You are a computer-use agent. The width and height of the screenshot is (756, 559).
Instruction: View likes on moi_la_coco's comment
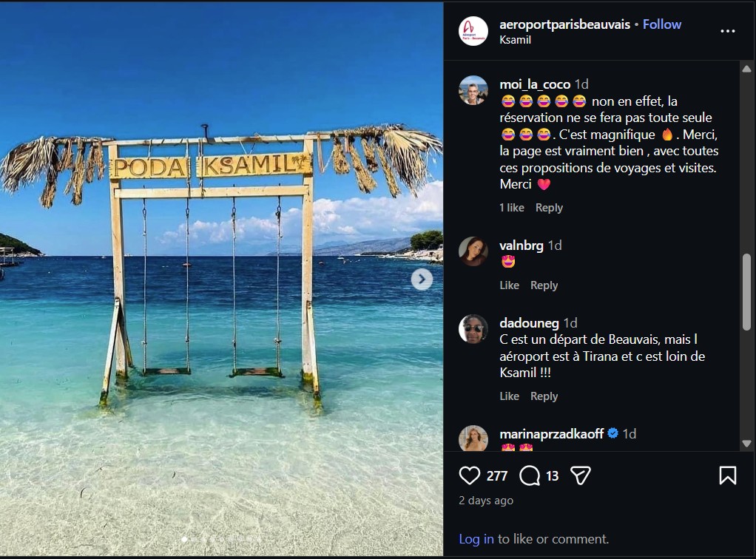pyautogui.click(x=511, y=208)
